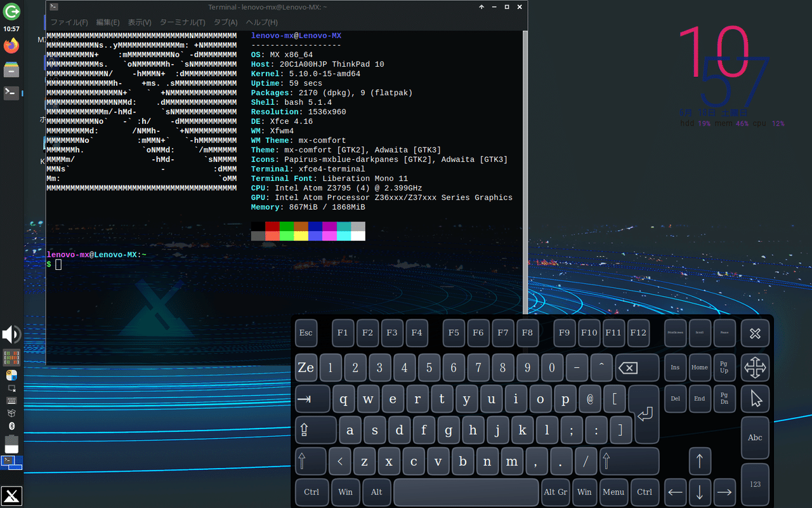Tap the down arrow key

pyautogui.click(x=700, y=491)
